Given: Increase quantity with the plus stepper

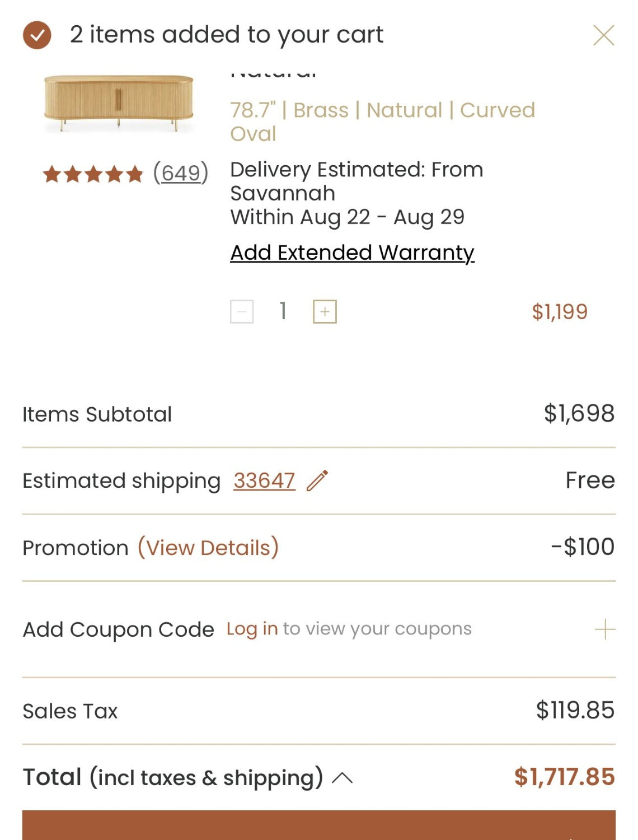Looking at the screenshot, I should tap(325, 312).
